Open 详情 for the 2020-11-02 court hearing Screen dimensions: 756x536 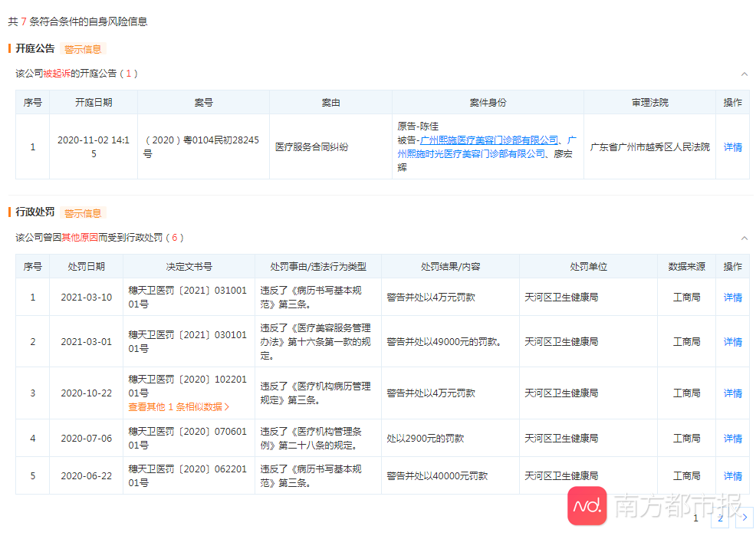732,146
